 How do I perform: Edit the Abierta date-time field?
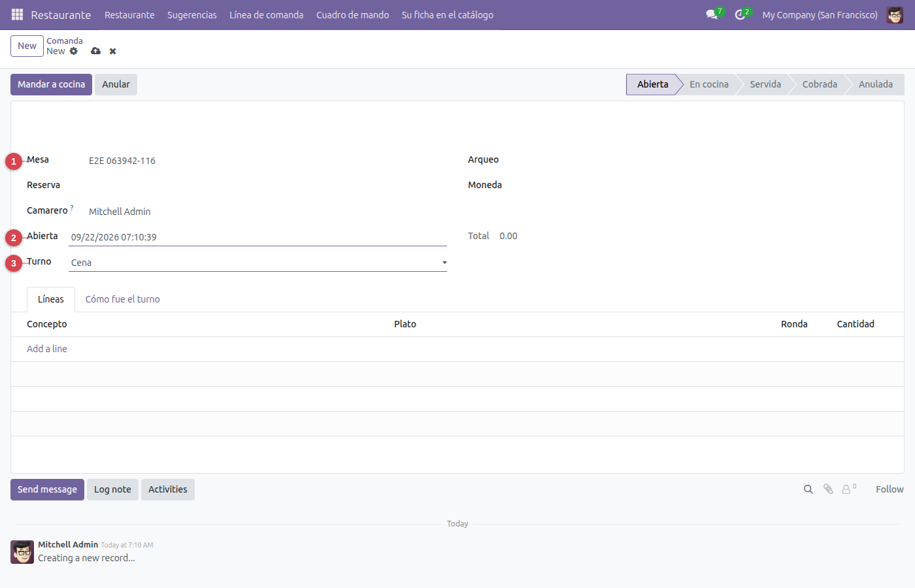258,237
